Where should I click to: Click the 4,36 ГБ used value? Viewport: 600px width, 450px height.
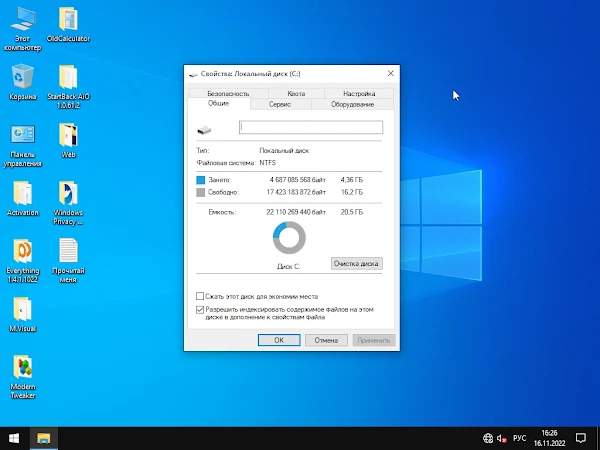[x=352, y=180]
